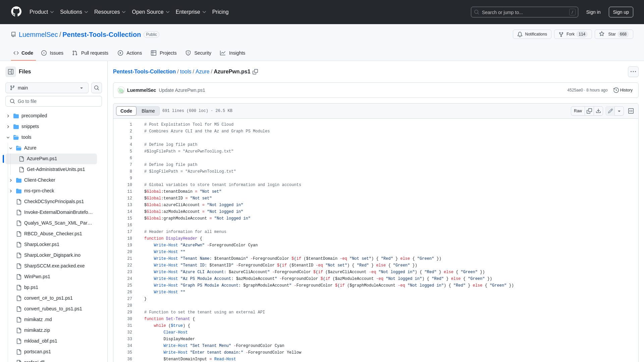Open the Solutions menu
Screen dimensions: 644x362
tap(74, 12)
